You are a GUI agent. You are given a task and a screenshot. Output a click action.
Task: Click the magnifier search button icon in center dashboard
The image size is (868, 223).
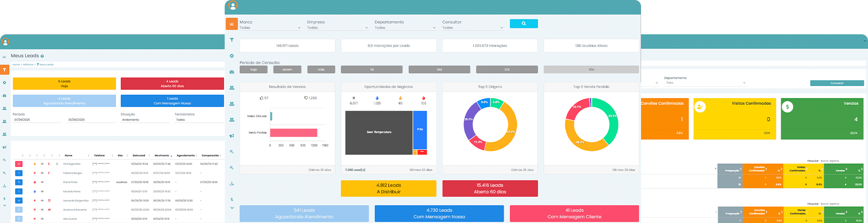pos(524,23)
